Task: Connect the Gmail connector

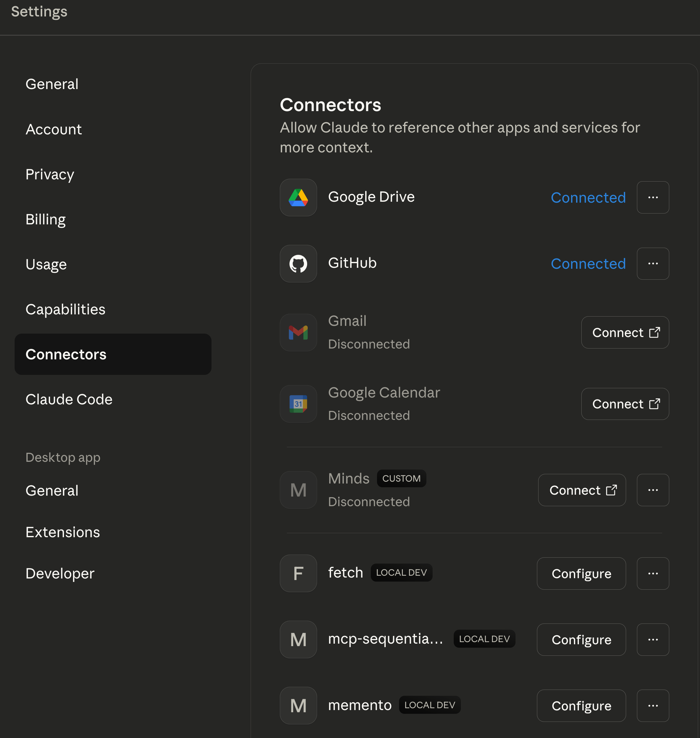Action: point(625,332)
